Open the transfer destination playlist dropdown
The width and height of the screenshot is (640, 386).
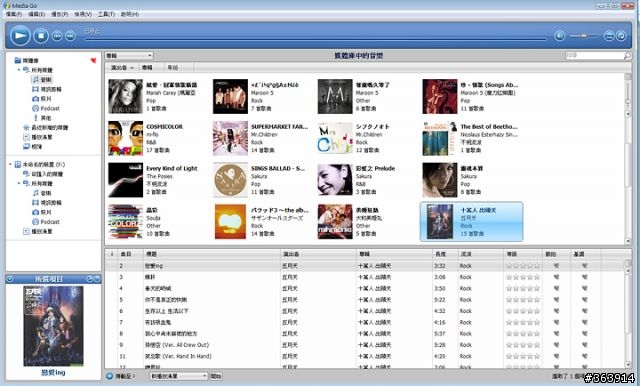point(179,376)
